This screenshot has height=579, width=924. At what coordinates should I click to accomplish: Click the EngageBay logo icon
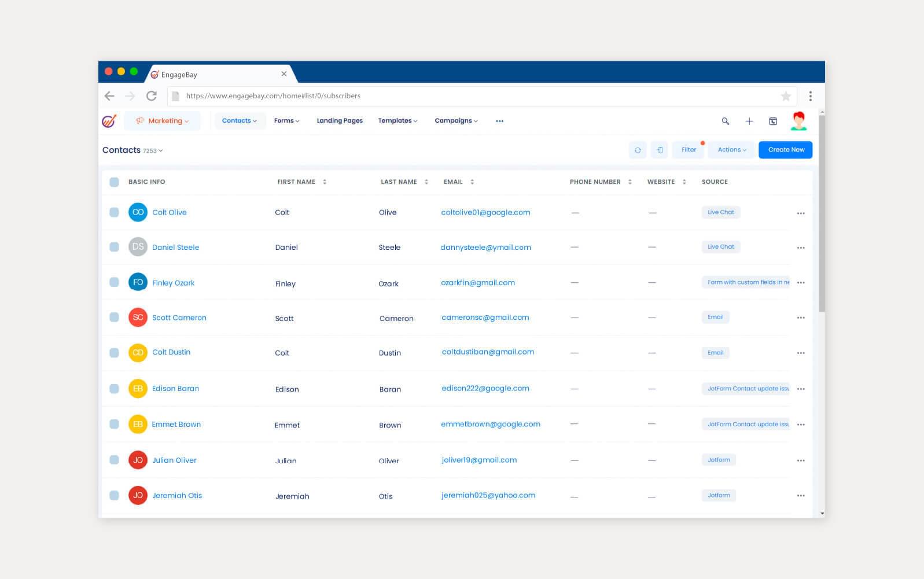click(x=109, y=121)
